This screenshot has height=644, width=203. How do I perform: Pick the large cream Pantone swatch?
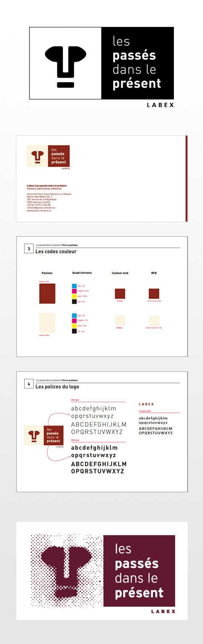pyautogui.click(x=47, y=323)
